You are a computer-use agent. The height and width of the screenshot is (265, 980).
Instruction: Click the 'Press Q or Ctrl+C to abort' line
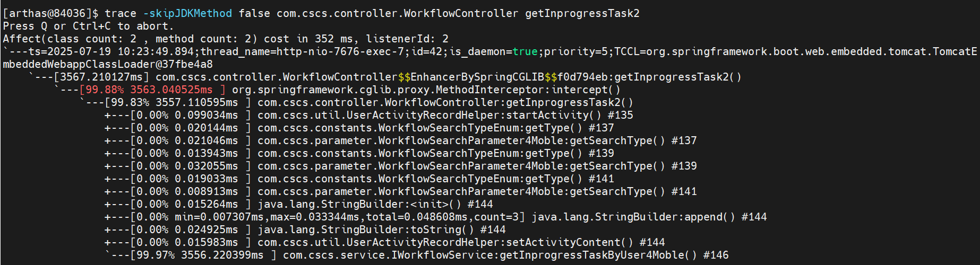click(88, 26)
